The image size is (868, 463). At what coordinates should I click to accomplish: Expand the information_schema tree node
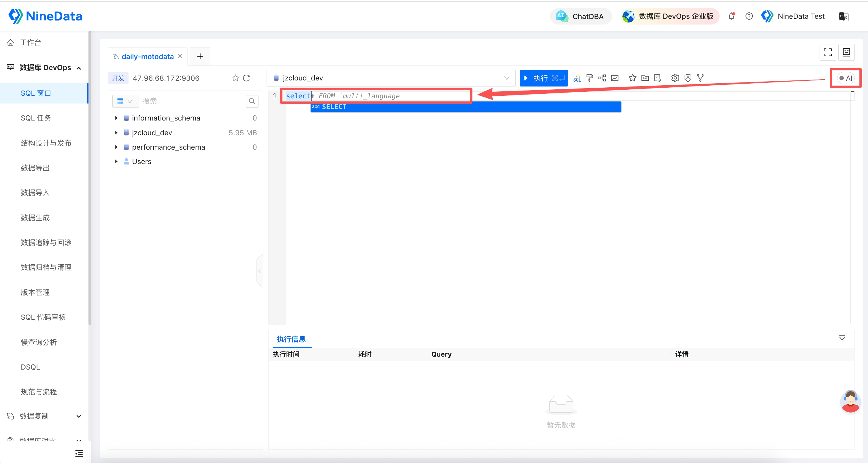116,118
